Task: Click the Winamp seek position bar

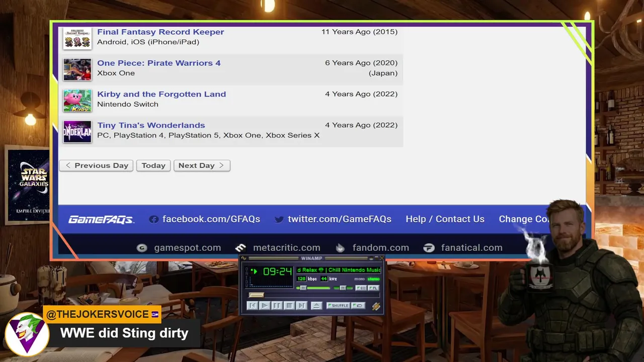Action: click(314, 295)
